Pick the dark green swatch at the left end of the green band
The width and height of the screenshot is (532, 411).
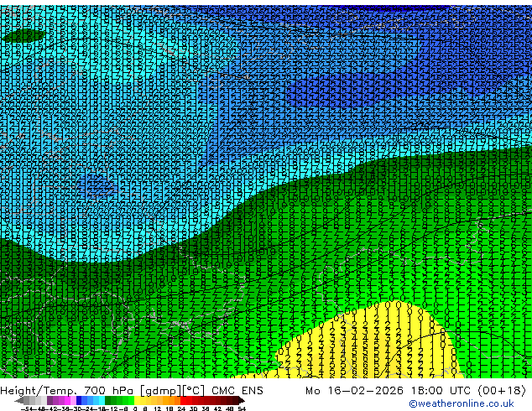pyautogui.click(x=108, y=400)
